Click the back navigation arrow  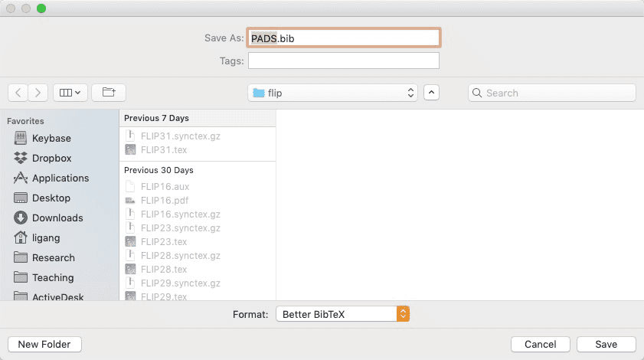(x=18, y=93)
